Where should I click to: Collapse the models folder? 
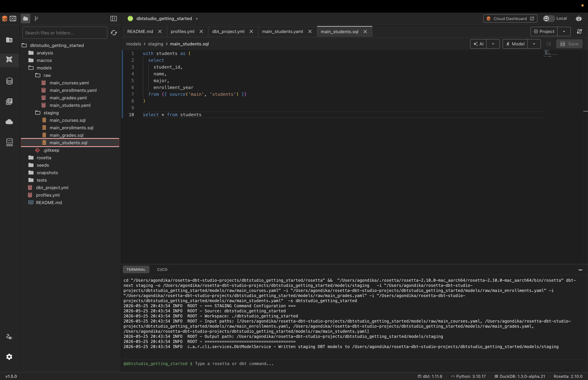tap(44, 68)
